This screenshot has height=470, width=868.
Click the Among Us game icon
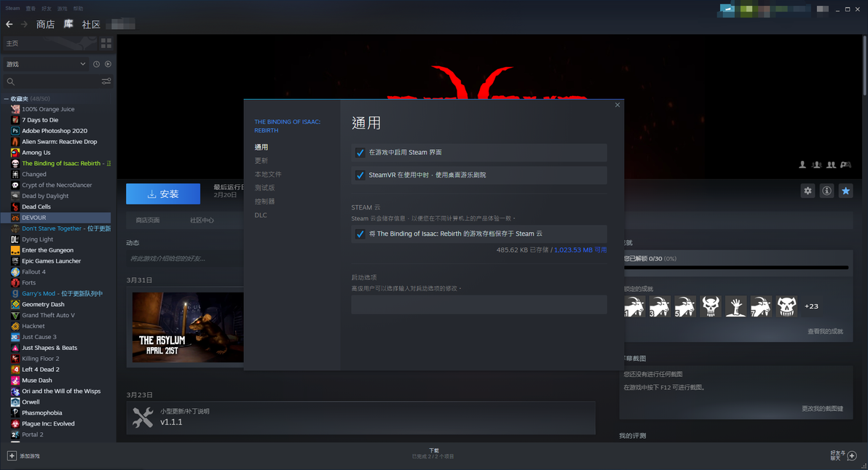pos(15,152)
